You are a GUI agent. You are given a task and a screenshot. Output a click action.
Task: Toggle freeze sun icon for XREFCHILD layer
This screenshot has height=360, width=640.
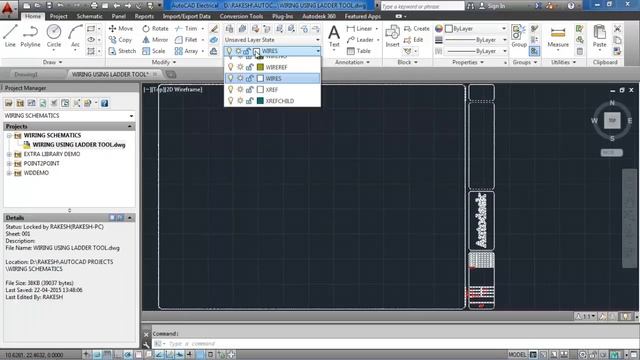pos(240,100)
